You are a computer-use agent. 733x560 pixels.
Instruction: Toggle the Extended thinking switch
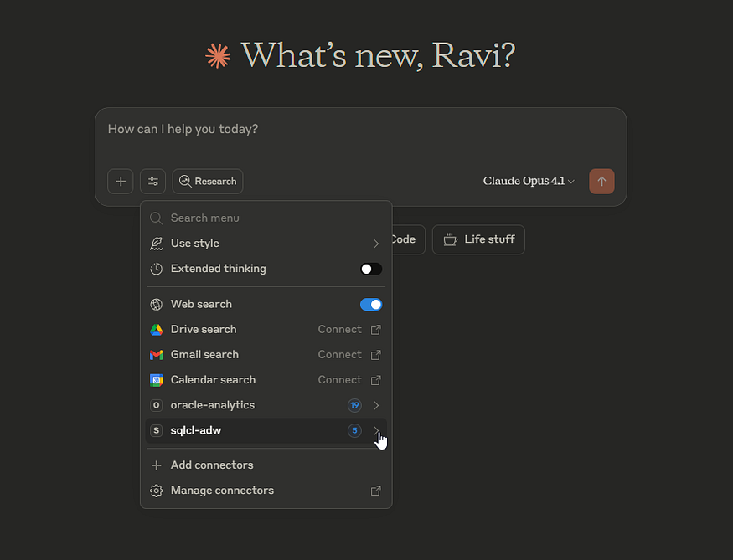coord(371,269)
